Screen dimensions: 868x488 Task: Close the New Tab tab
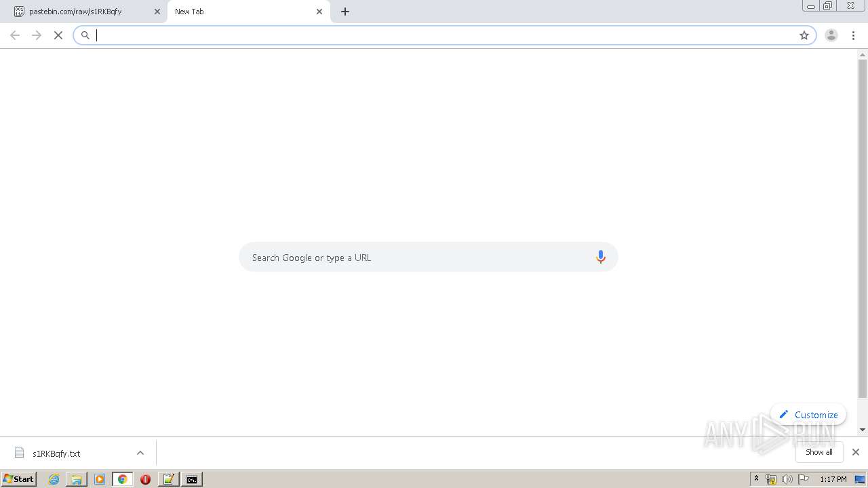pos(319,12)
